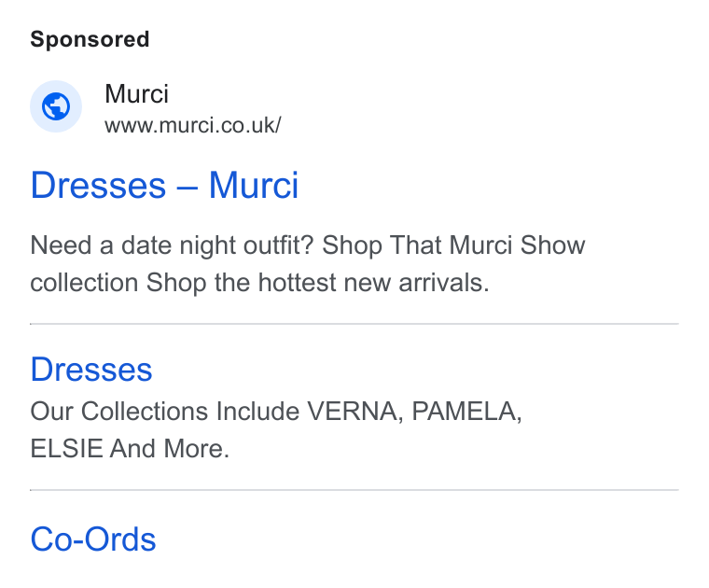Image resolution: width=709 pixels, height=588 pixels.
Task: Click the 'Sponsored' label
Action: 90,39
